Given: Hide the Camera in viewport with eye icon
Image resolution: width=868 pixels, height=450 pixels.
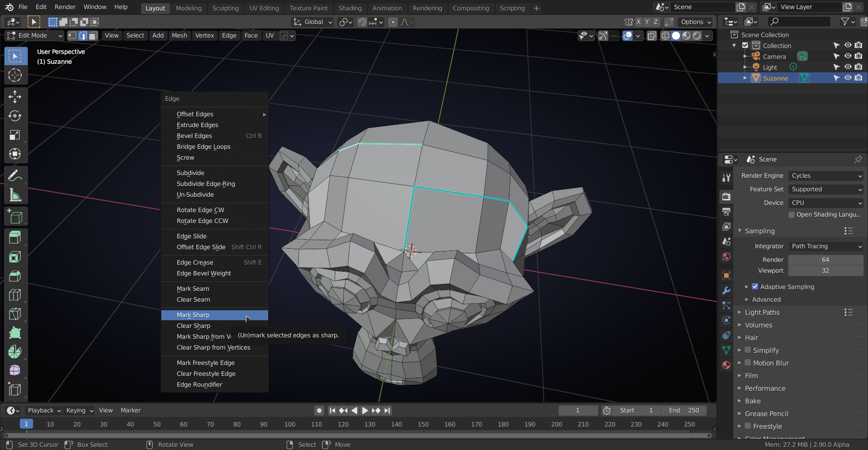Looking at the screenshot, I should (x=848, y=56).
